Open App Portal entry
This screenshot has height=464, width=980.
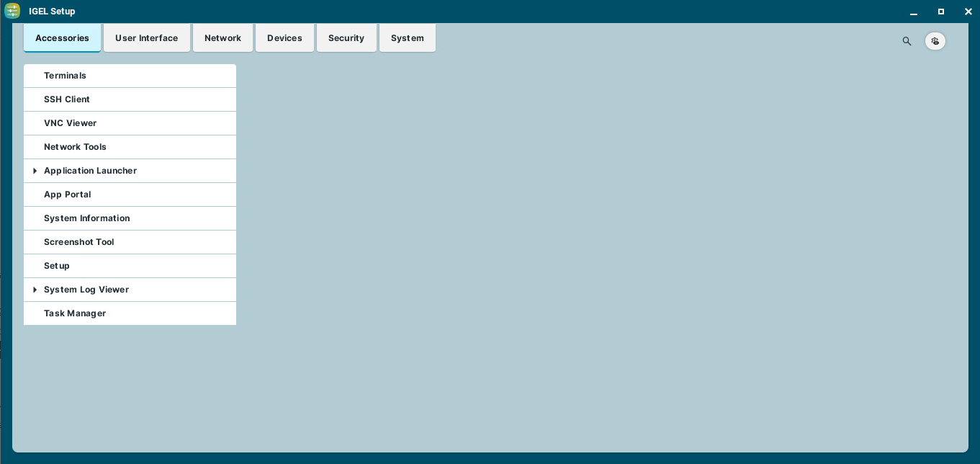[67, 195]
